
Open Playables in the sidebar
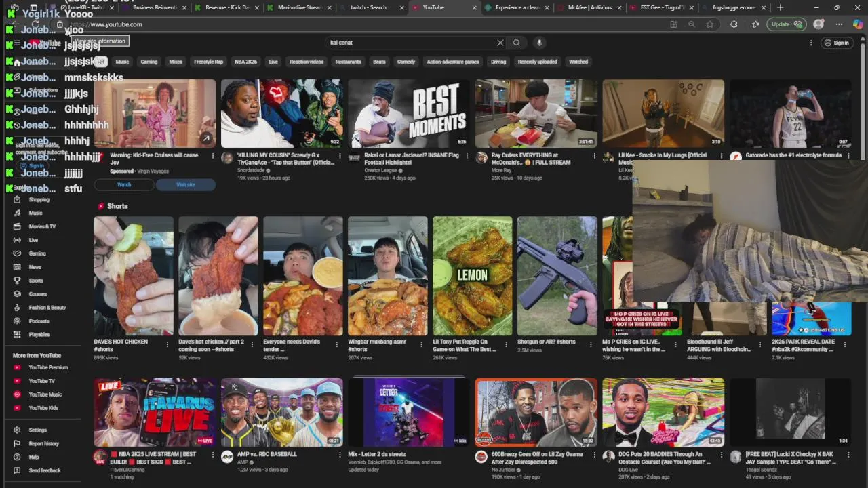[39, 335]
